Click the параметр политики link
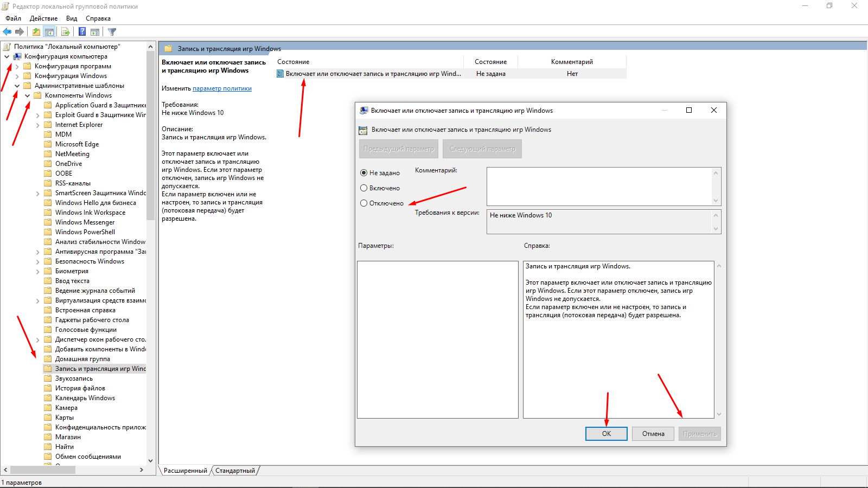Screen dimensions: 868x488 (222, 88)
